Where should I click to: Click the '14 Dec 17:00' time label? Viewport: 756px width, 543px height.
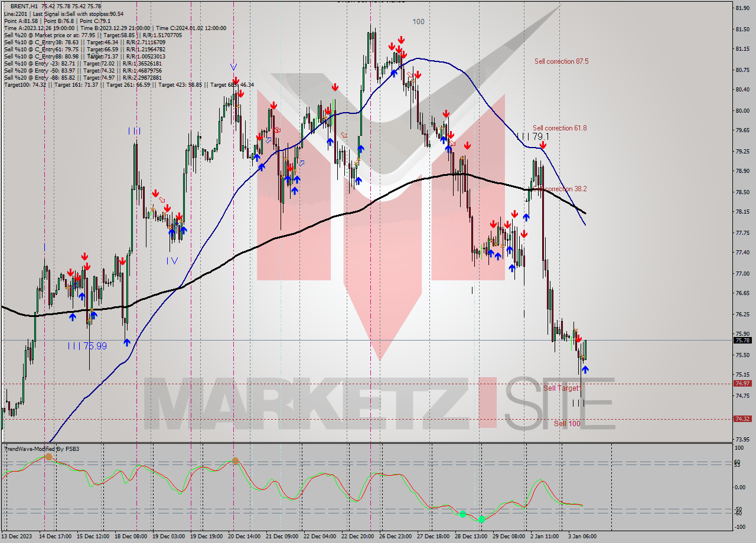[x=55, y=537]
